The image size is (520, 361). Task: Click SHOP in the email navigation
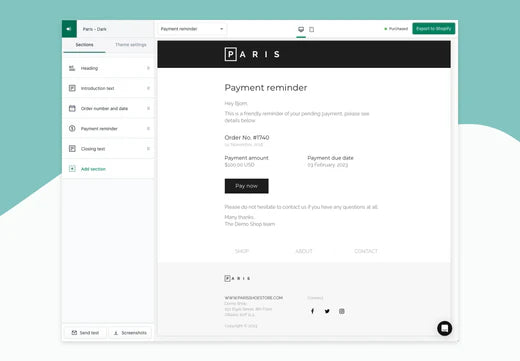(242, 251)
